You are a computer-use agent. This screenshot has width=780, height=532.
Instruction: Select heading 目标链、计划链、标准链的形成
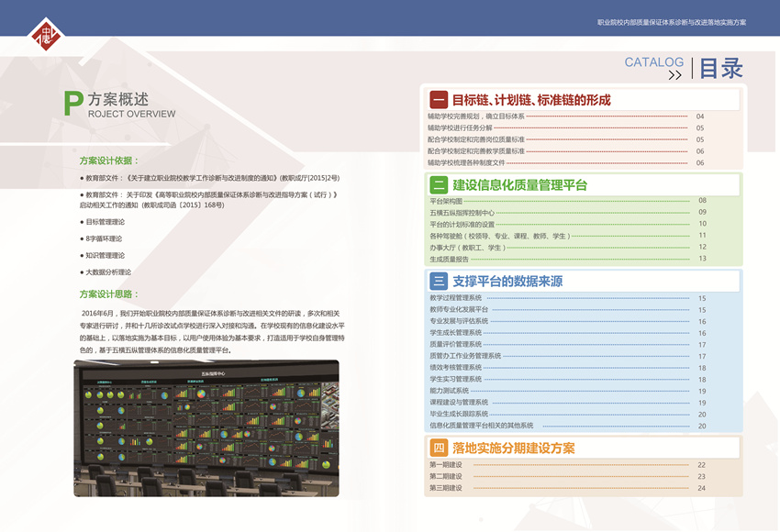click(x=530, y=100)
